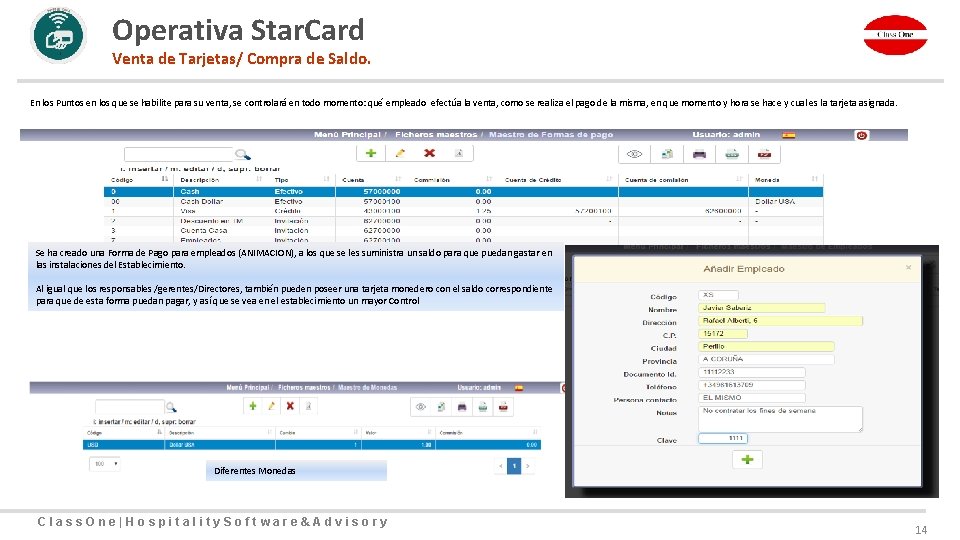The width and height of the screenshot is (960, 540).
Task: Click red power logout icon in Formas de pago header
Action: tap(861, 135)
